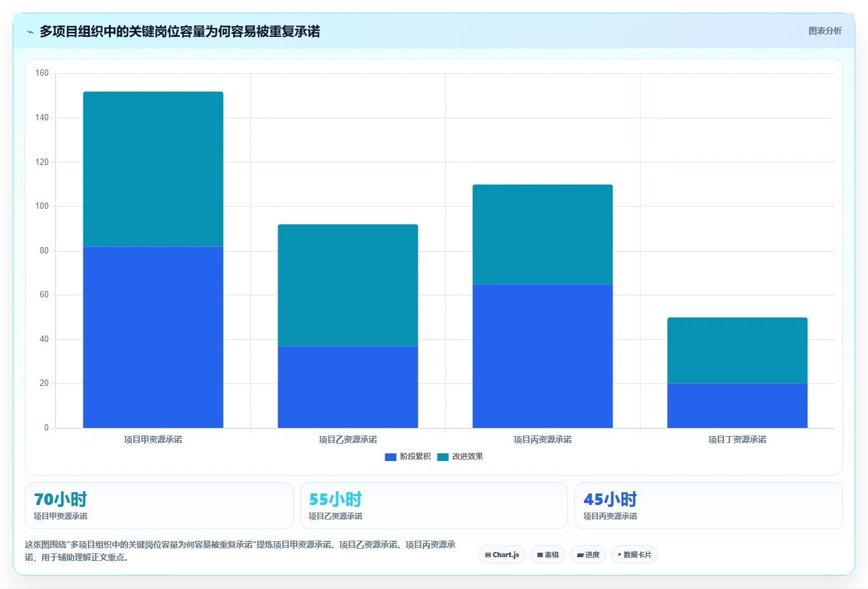Click the teal 改进效果 segment of 项目甲资源承诺 bar
The image size is (868, 589).
tap(153, 169)
